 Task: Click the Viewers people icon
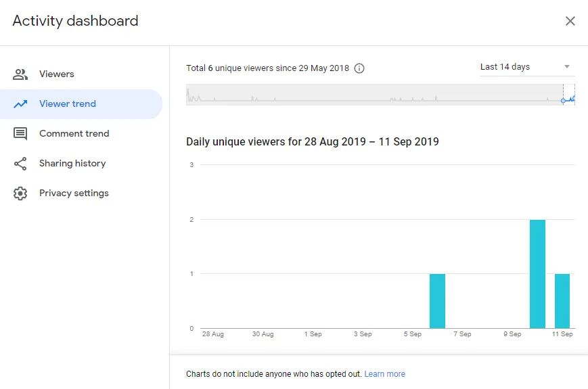point(20,74)
